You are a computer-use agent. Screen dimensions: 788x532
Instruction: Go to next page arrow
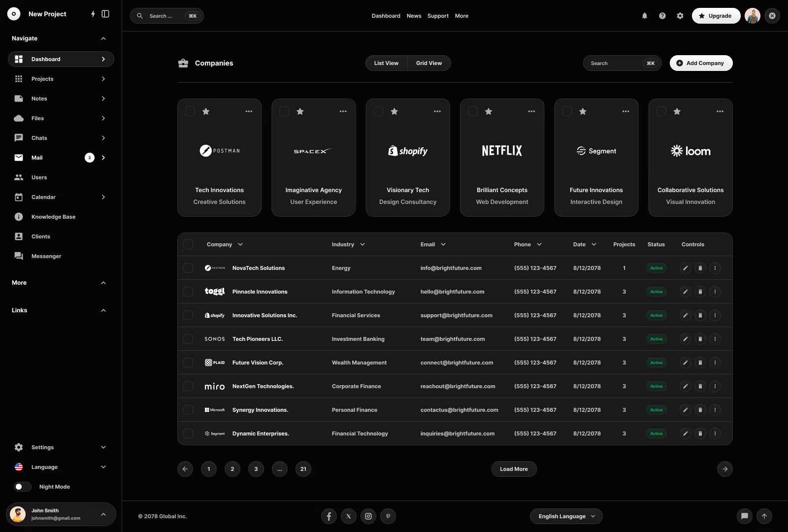[x=725, y=469]
